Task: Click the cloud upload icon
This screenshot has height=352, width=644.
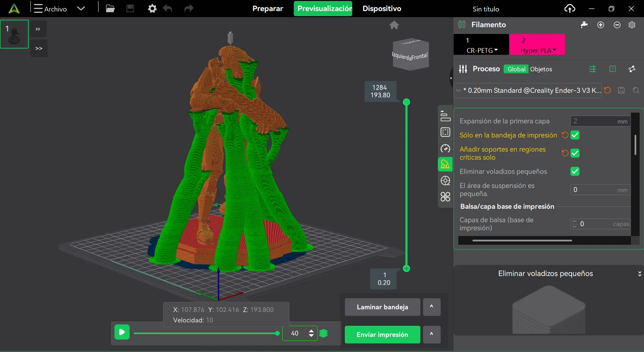Action: point(569,9)
